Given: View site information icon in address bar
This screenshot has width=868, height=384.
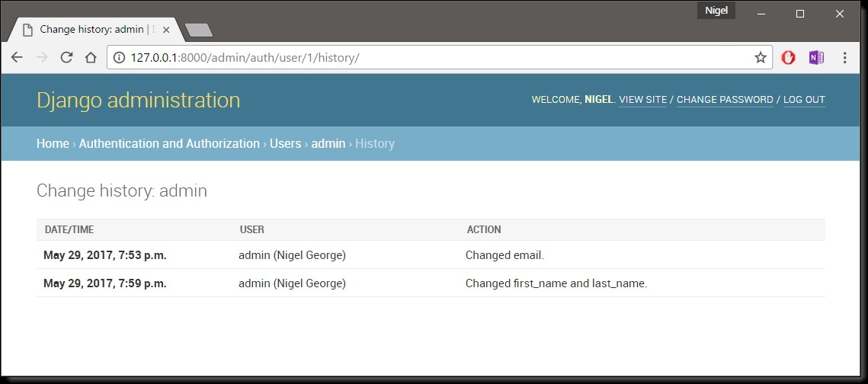Looking at the screenshot, I should tap(118, 58).
